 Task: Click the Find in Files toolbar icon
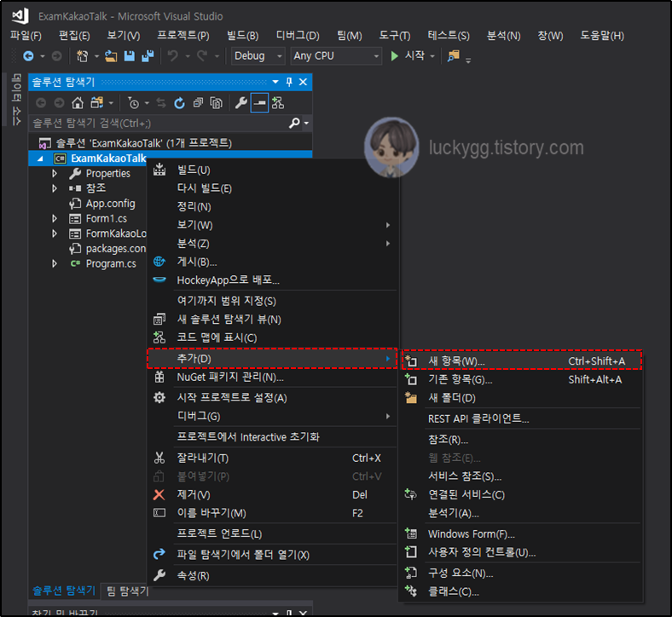point(454,56)
